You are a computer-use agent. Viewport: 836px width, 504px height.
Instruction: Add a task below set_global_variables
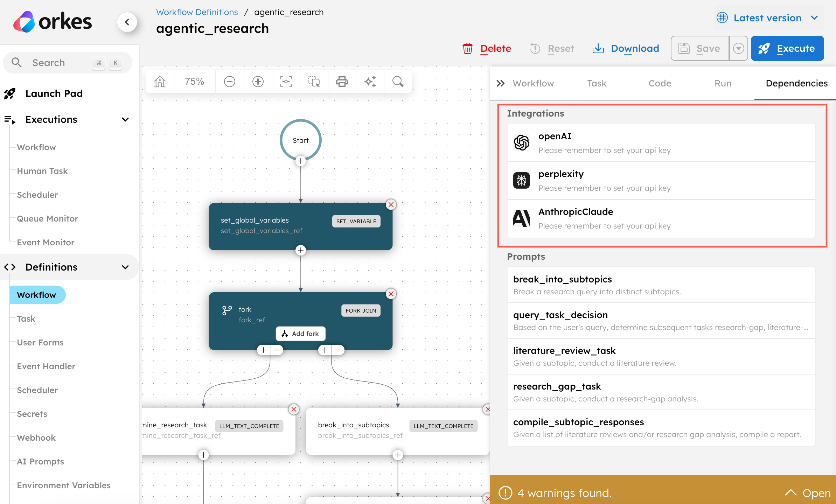click(301, 250)
